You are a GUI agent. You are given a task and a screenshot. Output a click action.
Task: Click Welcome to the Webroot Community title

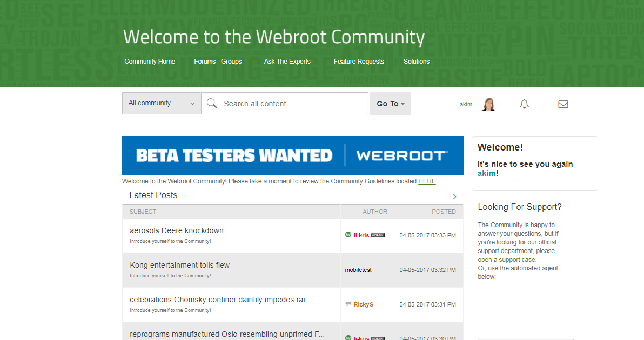(274, 37)
